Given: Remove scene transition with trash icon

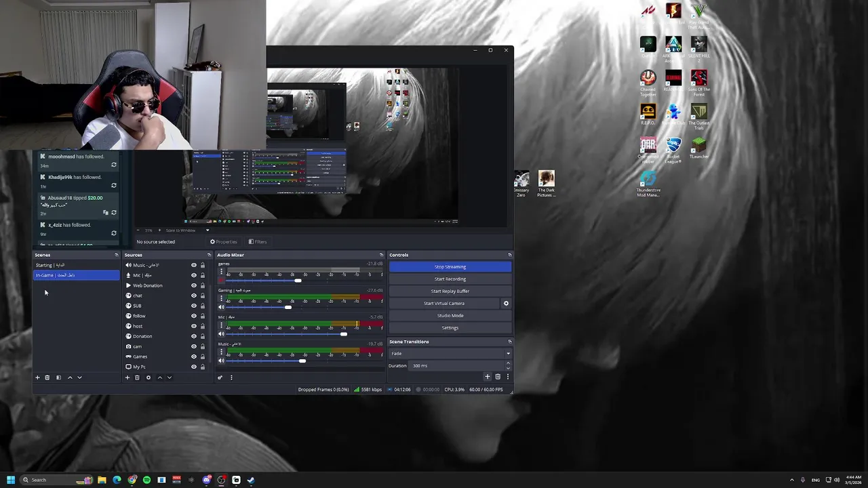Looking at the screenshot, I should pyautogui.click(x=498, y=377).
